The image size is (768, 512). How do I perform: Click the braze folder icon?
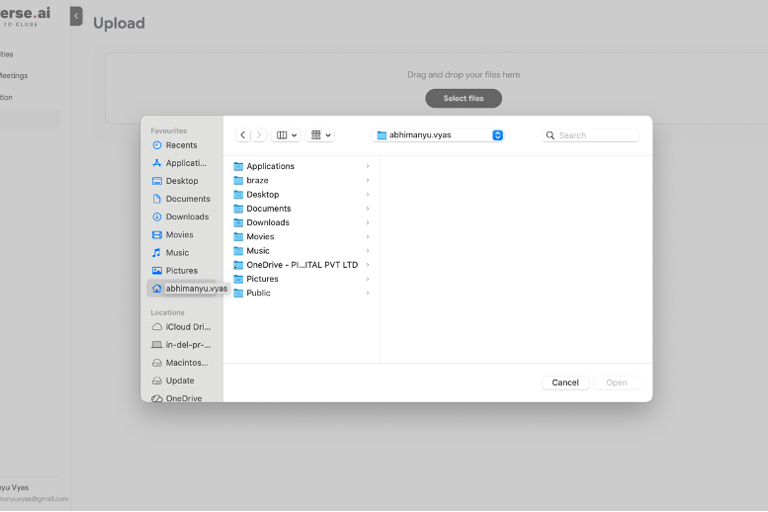(x=239, y=180)
